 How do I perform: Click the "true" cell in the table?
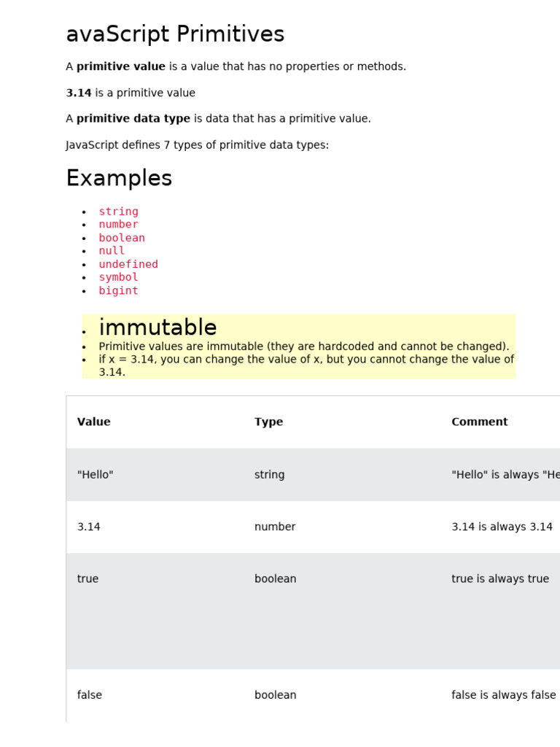pos(87,578)
